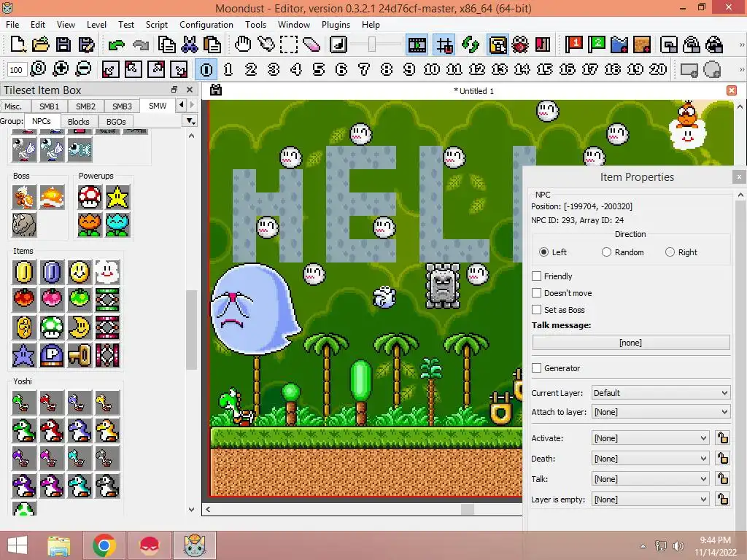Open the Current Layer dropdown
Screen dimensions: 747x560
[x=660, y=393]
